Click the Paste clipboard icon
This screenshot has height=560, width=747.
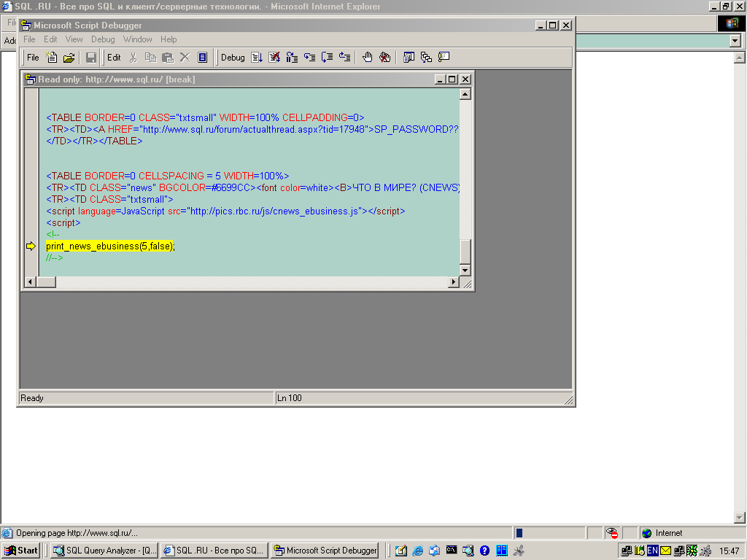coord(168,58)
